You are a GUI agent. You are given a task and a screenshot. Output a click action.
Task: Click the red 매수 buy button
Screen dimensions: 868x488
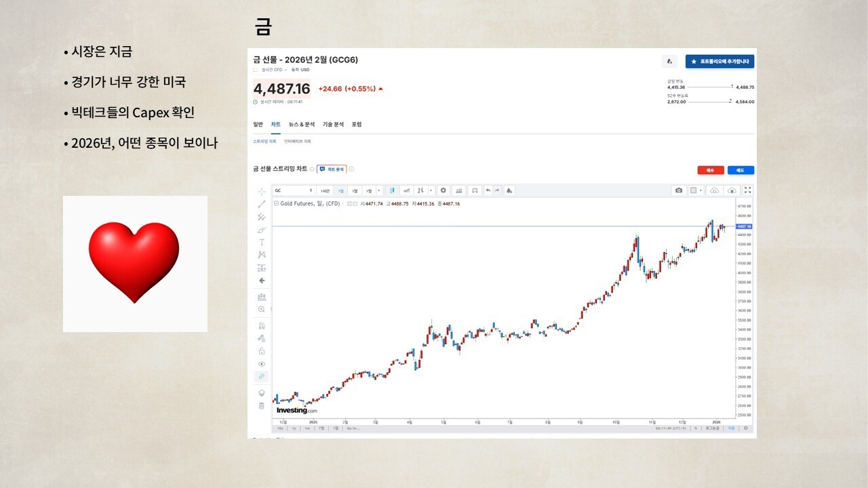(x=711, y=170)
